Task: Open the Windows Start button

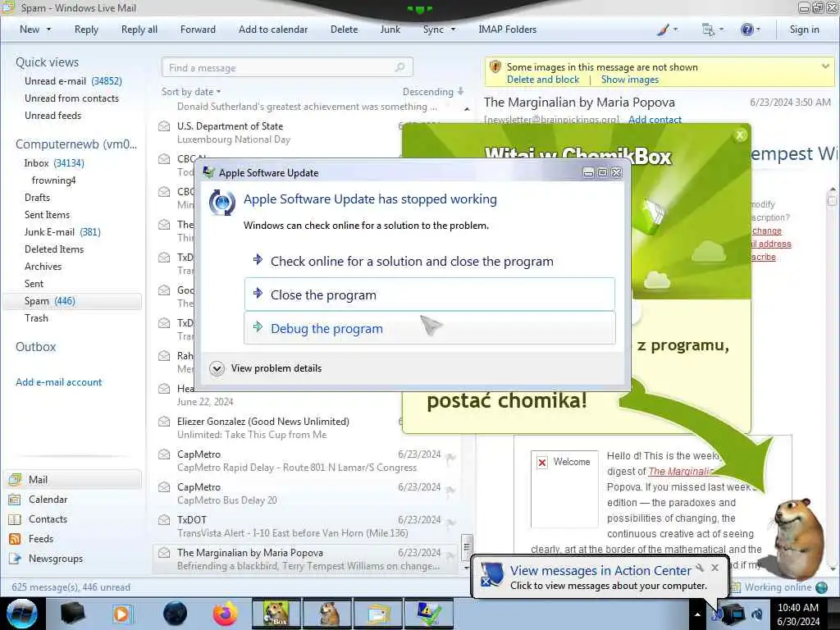Action: (22, 614)
